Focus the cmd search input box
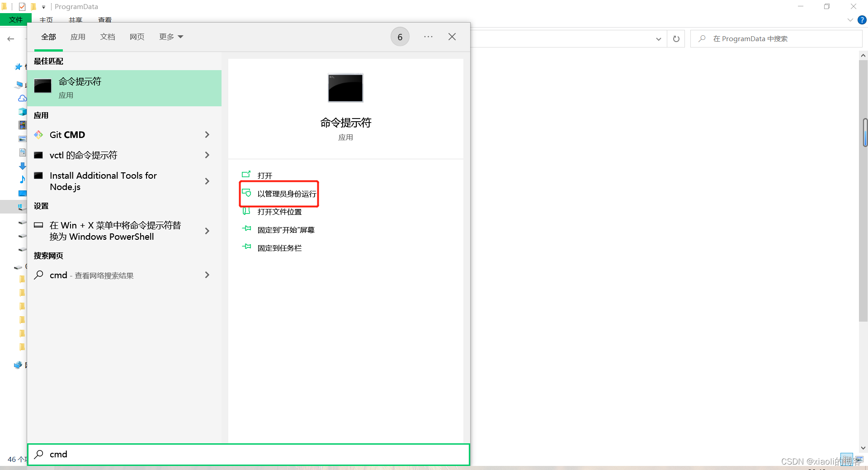This screenshot has width=868, height=470. (249, 454)
